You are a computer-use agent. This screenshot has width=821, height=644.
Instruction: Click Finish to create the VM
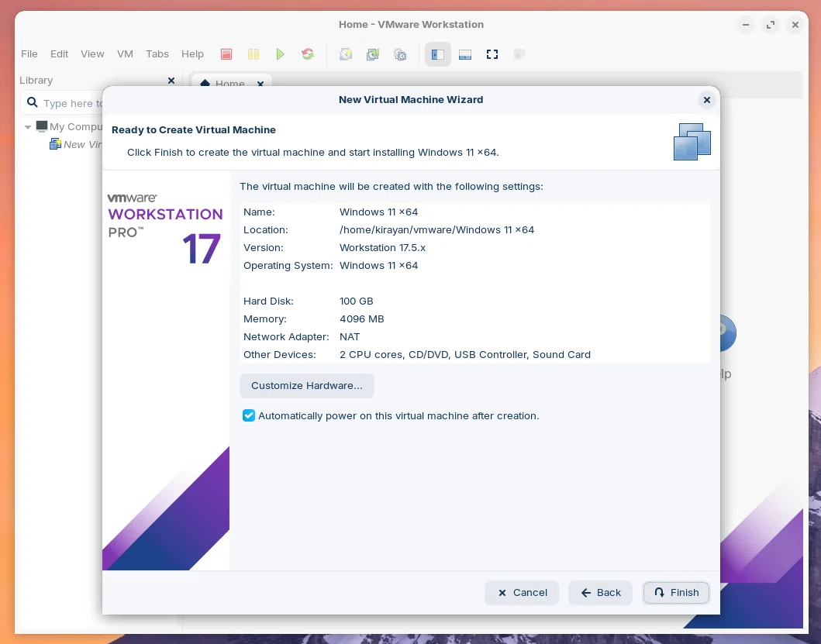click(x=676, y=593)
